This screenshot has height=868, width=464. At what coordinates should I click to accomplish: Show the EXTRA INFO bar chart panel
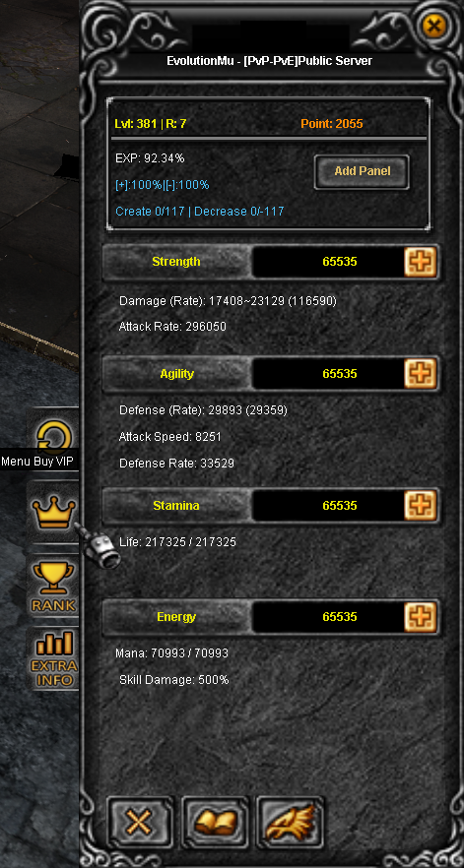click(x=54, y=658)
